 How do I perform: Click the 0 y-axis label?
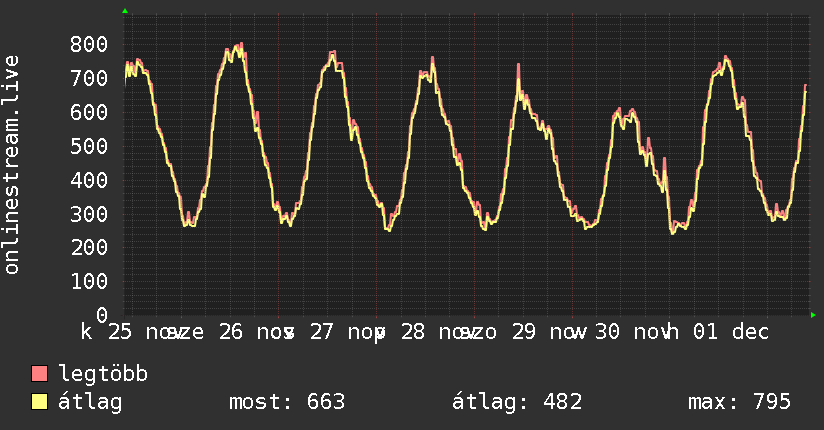pyautogui.click(x=102, y=315)
